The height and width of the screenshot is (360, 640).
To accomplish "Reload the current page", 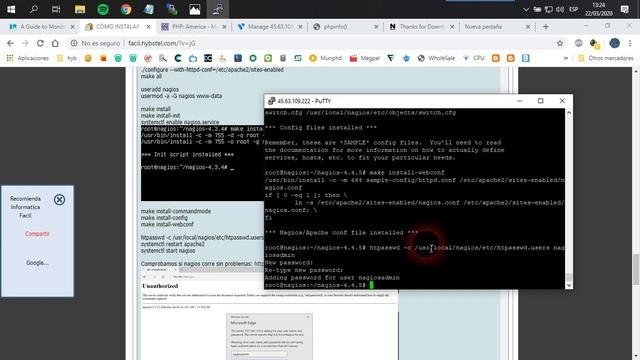I will tap(40, 43).
